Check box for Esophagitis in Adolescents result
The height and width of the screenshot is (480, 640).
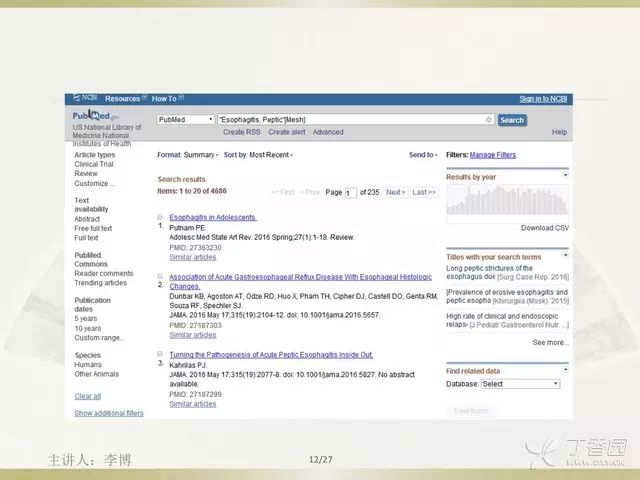(160, 217)
